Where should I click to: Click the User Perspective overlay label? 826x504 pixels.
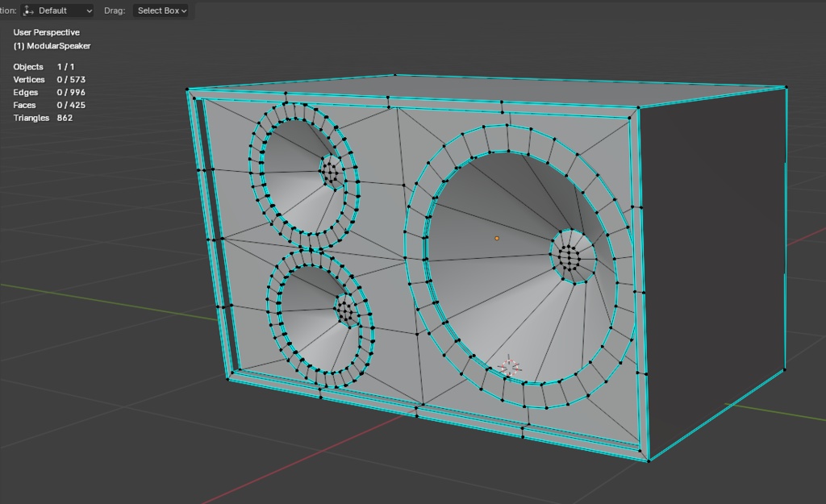[46, 32]
